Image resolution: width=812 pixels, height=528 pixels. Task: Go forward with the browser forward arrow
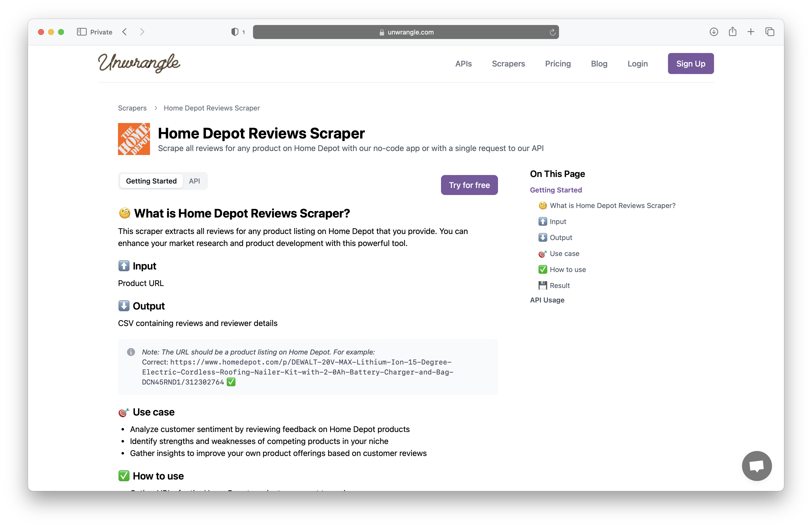(x=142, y=32)
